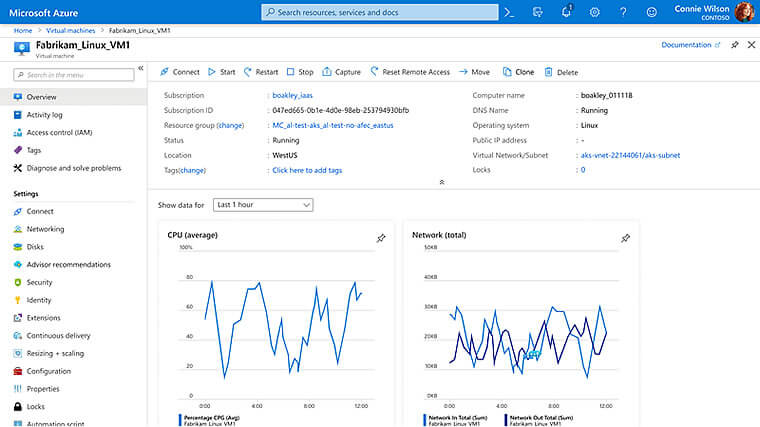Select the Subscription ID value text
Viewport: 760px width, 427px height.
click(x=340, y=111)
